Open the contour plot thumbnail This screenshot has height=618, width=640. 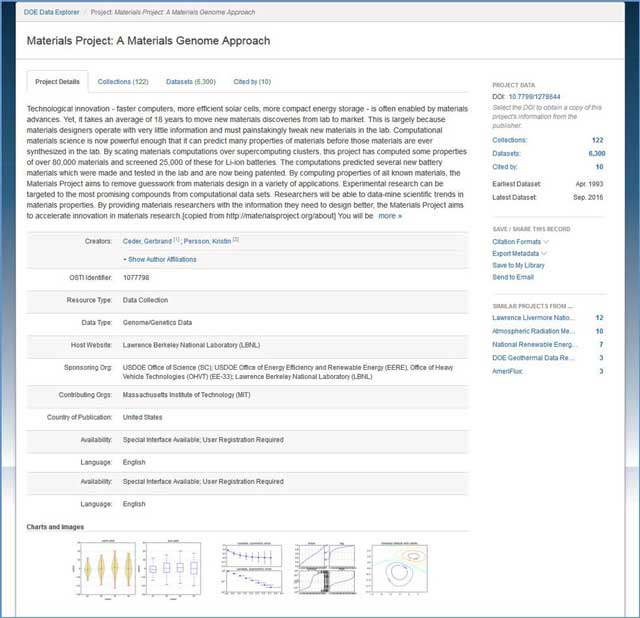pyautogui.click(x=397, y=568)
